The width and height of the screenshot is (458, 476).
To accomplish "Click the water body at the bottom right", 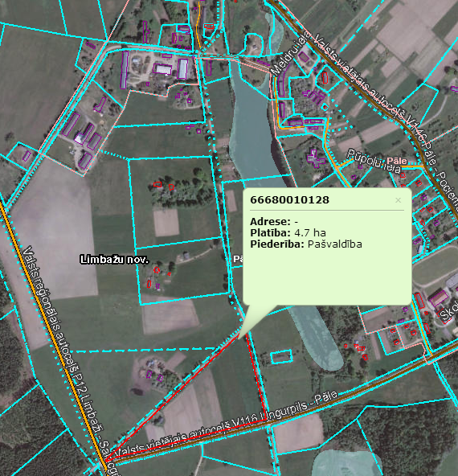I will coord(346,463).
